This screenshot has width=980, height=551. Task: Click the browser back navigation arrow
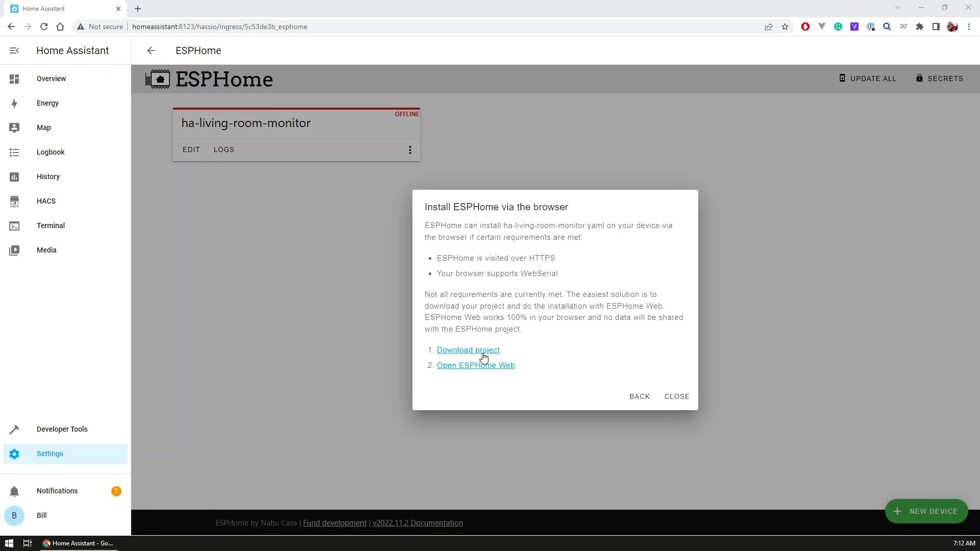(11, 27)
